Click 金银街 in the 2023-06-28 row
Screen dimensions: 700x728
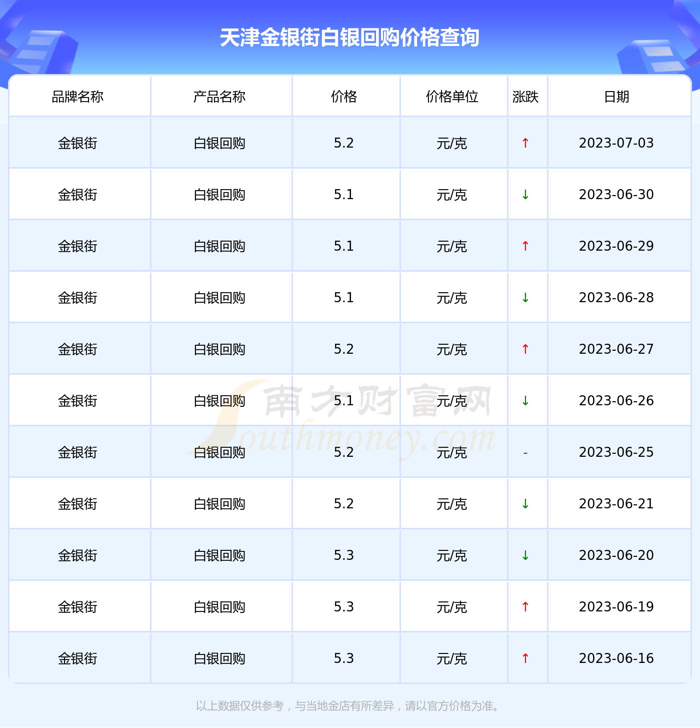tap(77, 298)
